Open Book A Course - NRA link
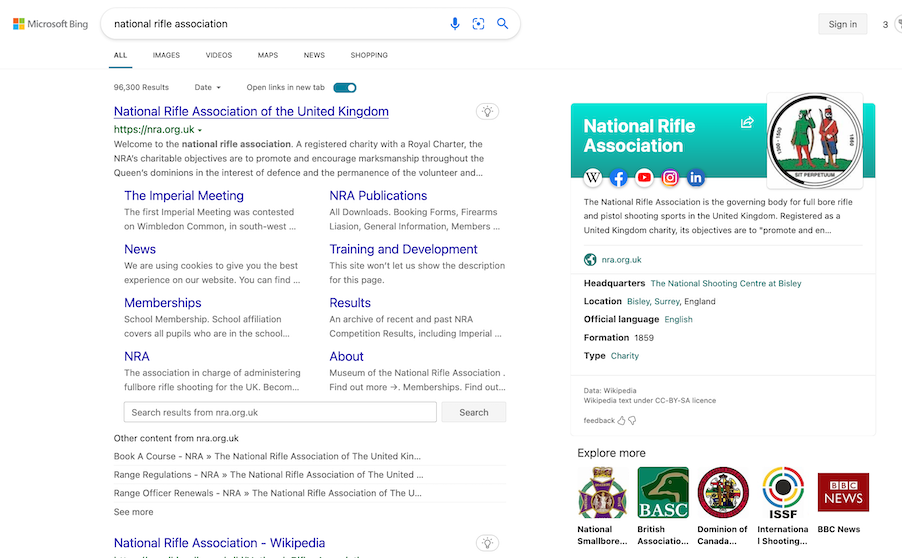902x558 pixels. tap(267, 456)
